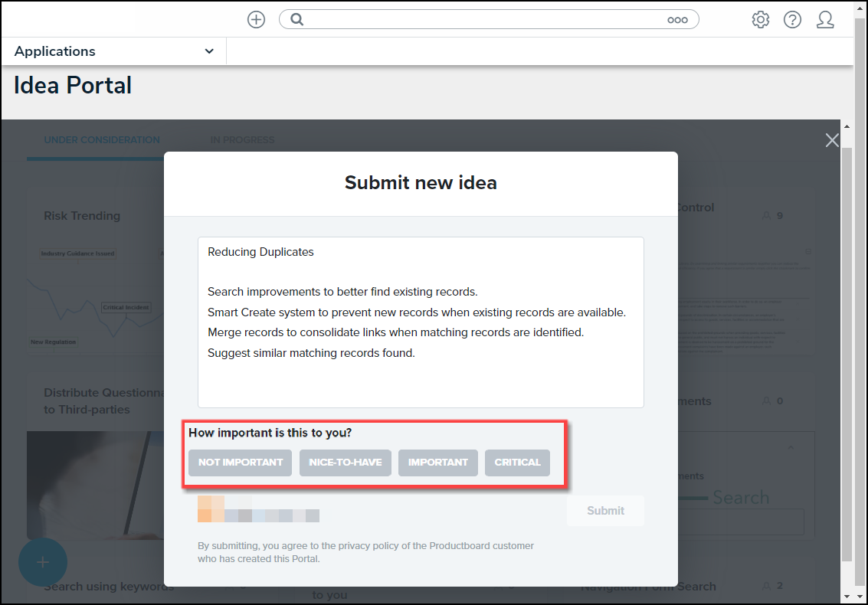The width and height of the screenshot is (868, 605).
Task: Expand the Applications dropdown
Action: click(x=113, y=51)
